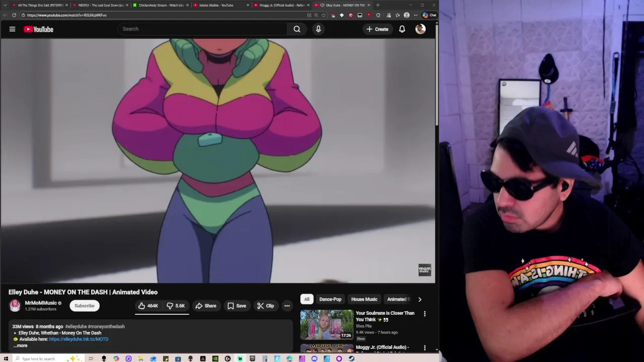
Task: Open a new browser tab
Action: [x=378, y=5]
